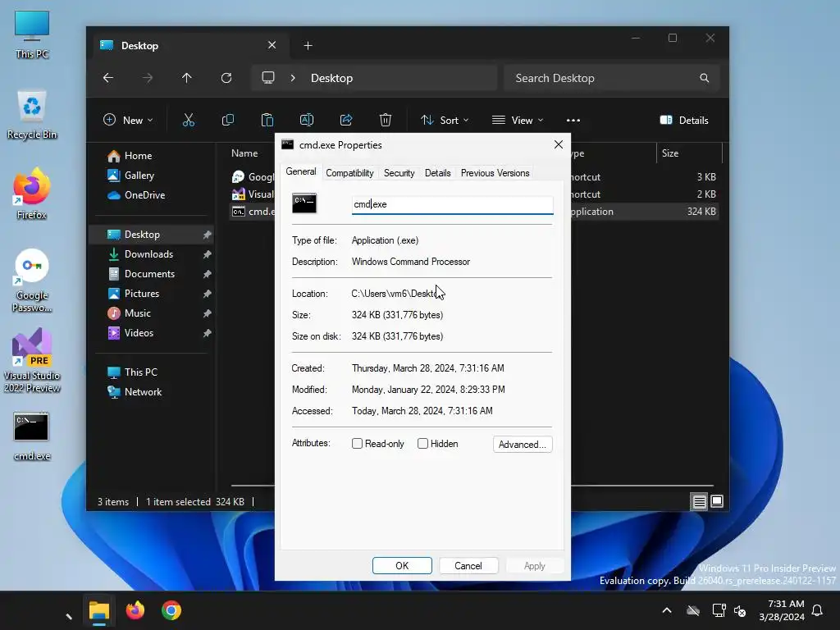840x630 pixels.
Task: Check the Hidden attribute checkbox
Action: 422,444
